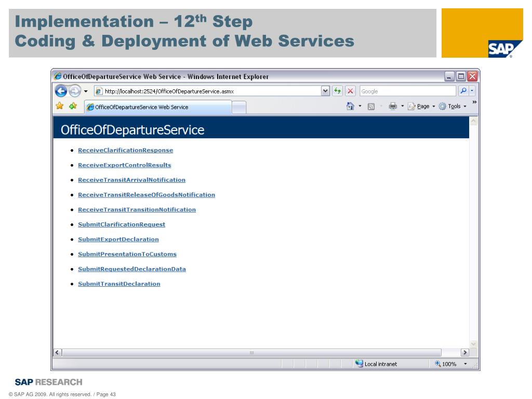Open the address bar dropdown arrow

click(x=326, y=91)
